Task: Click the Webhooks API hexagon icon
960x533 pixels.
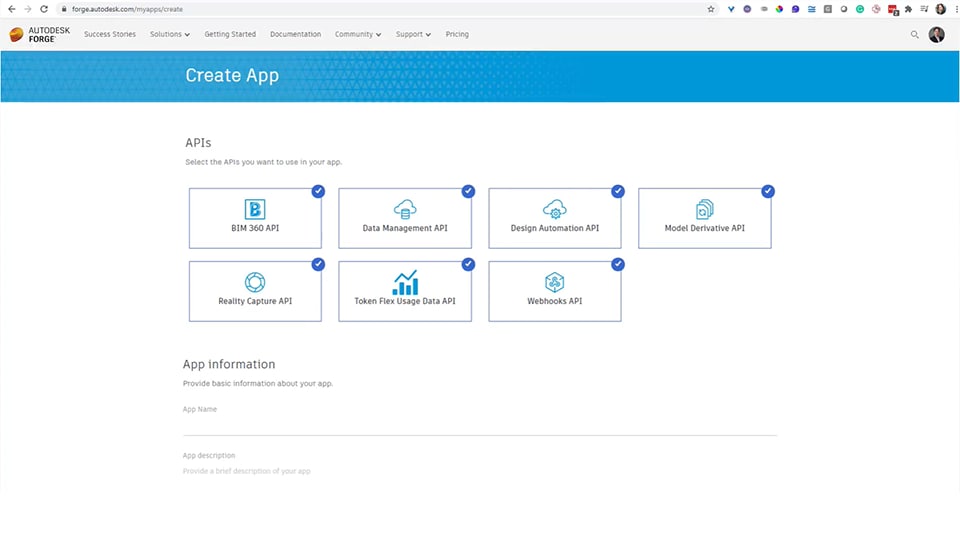Action: 555,282
